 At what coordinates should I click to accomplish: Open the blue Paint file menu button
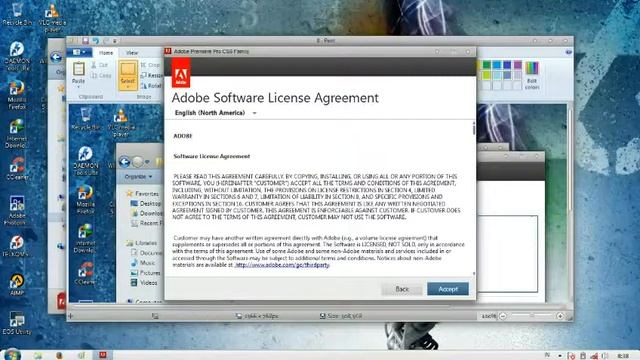tap(79, 52)
